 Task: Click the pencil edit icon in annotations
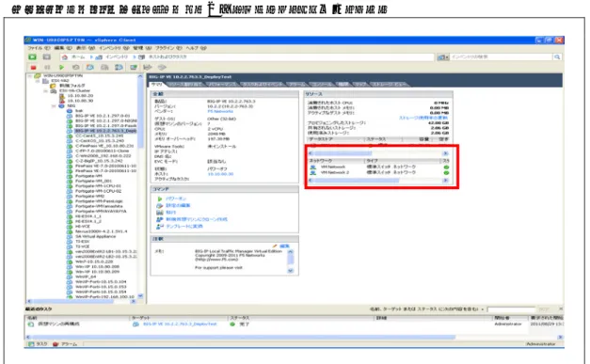coord(275,245)
